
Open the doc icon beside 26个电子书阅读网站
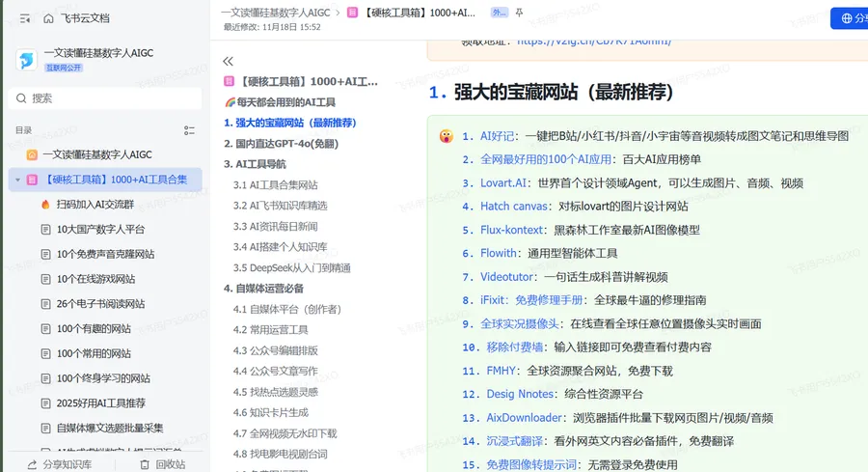[x=46, y=304]
